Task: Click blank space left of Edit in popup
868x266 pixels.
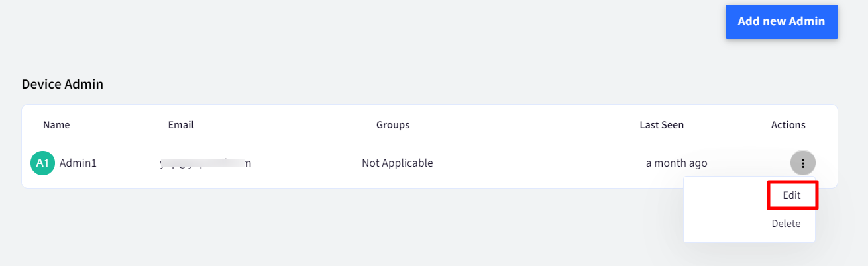Action: pos(726,195)
